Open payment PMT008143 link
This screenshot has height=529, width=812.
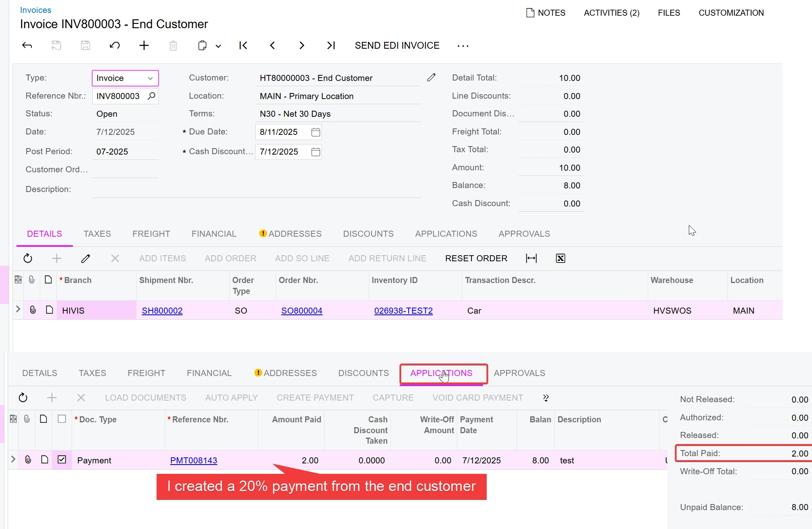click(193, 461)
